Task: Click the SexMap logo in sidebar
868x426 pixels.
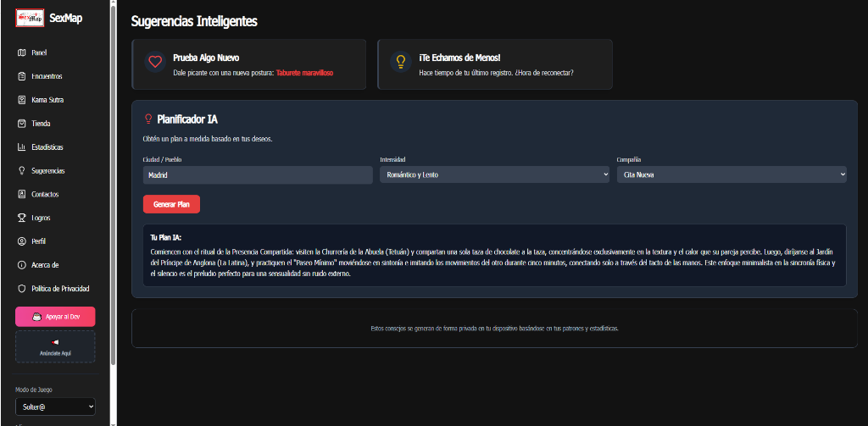Action: pos(30,17)
